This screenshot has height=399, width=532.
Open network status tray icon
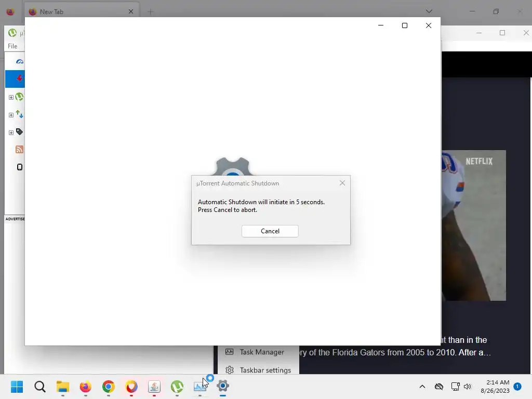tap(455, 387)
